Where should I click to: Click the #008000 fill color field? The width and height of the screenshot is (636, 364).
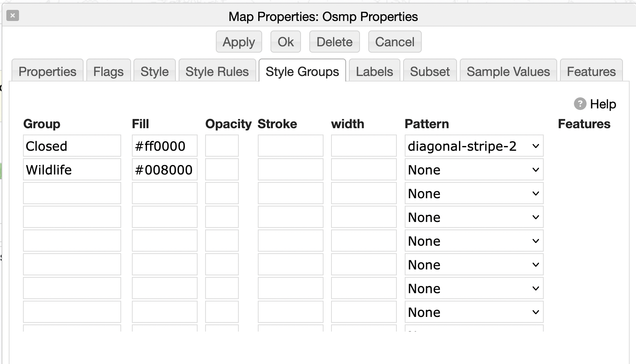(x=164, y=170)
